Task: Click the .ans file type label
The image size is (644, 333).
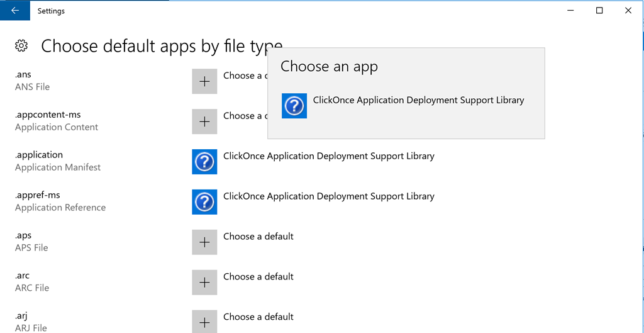Action: [x=23, y=75]
